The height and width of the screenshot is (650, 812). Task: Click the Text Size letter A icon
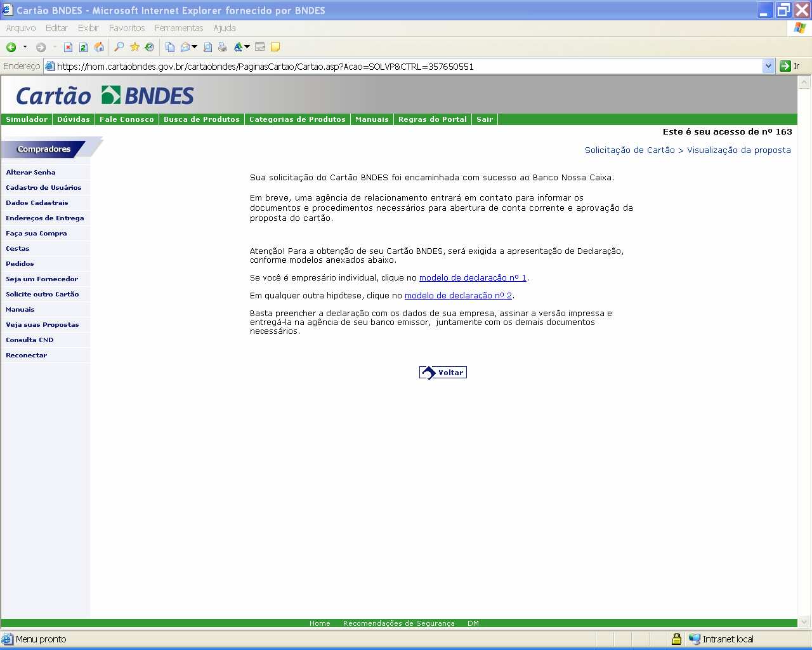(x=238, y=47)
